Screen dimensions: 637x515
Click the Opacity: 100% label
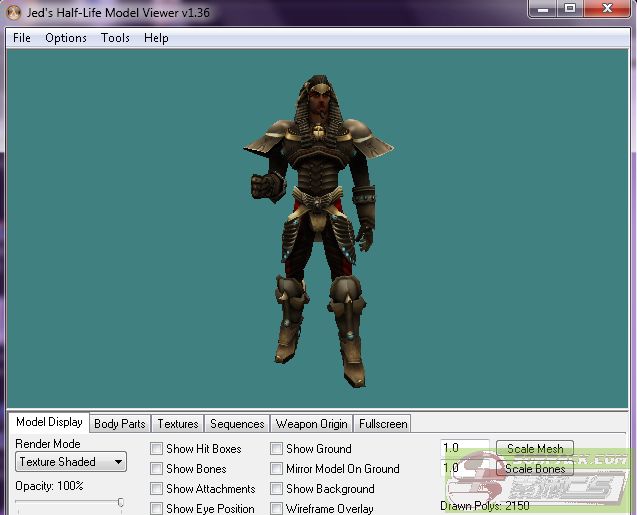49,486
